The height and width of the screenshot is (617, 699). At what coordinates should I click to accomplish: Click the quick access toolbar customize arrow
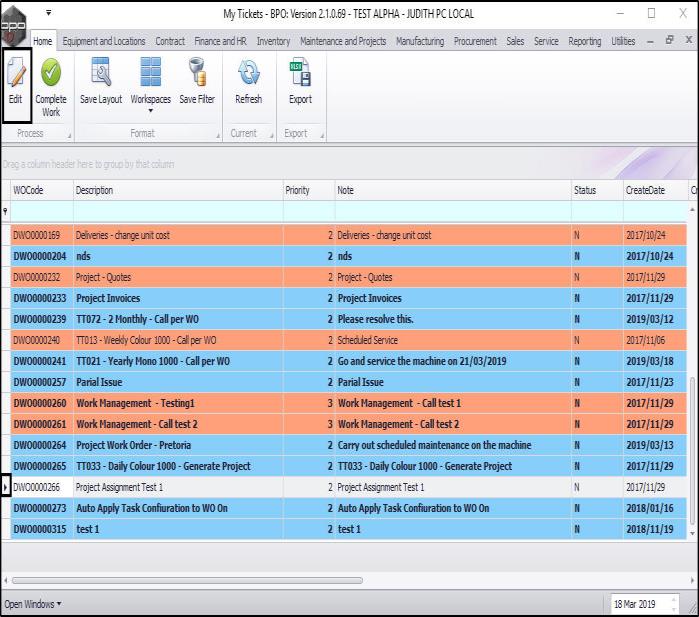pos(49,14)
